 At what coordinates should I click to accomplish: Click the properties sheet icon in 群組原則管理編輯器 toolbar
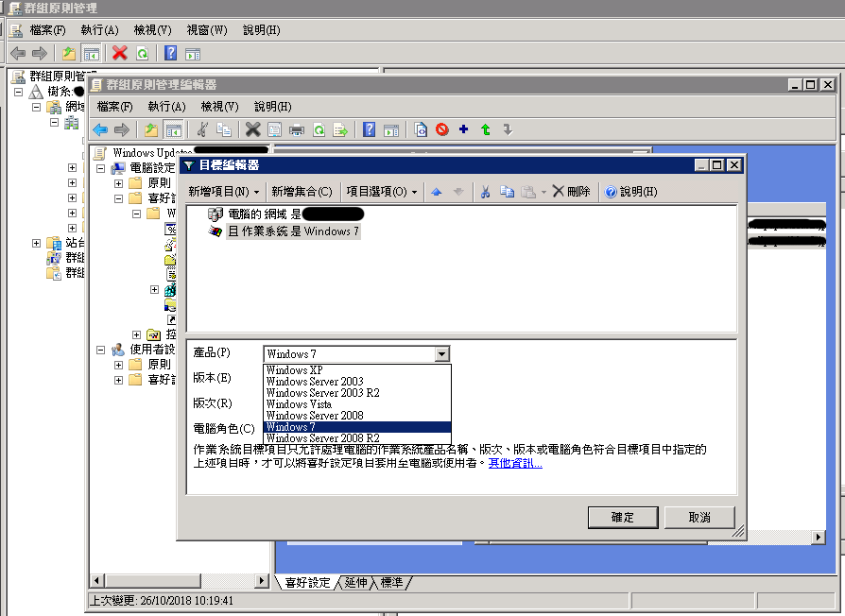[x=275, y=129]
